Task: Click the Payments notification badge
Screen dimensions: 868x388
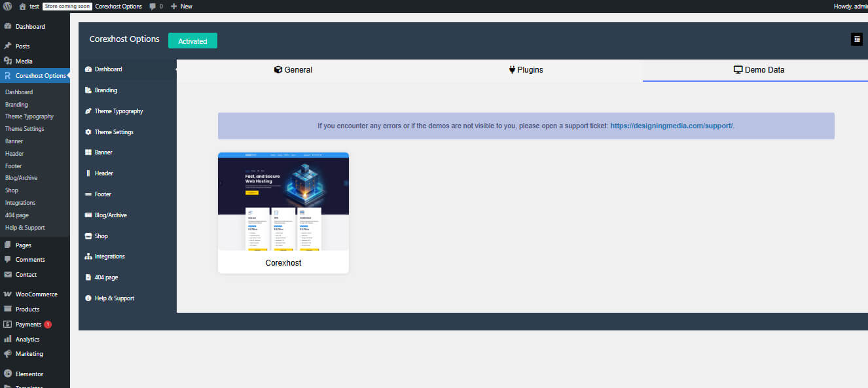Action: (x=48, y=325)
